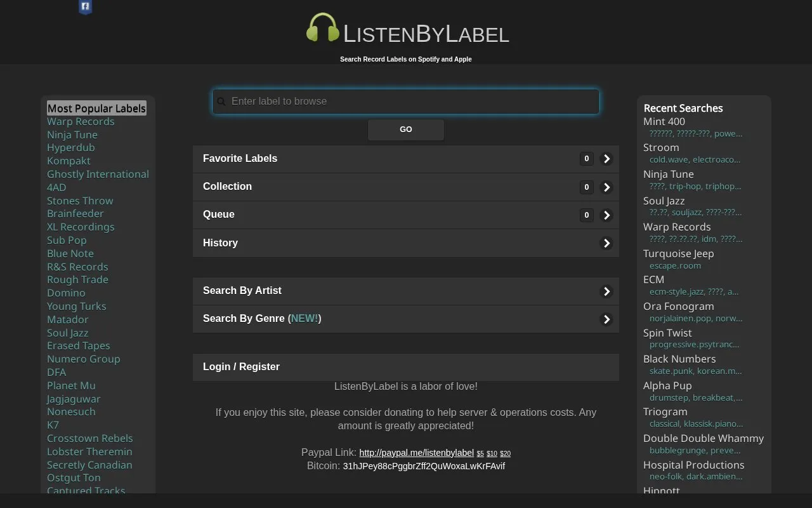Expand Search By Genre chevron
812x508 pixels.
point(606,319)
